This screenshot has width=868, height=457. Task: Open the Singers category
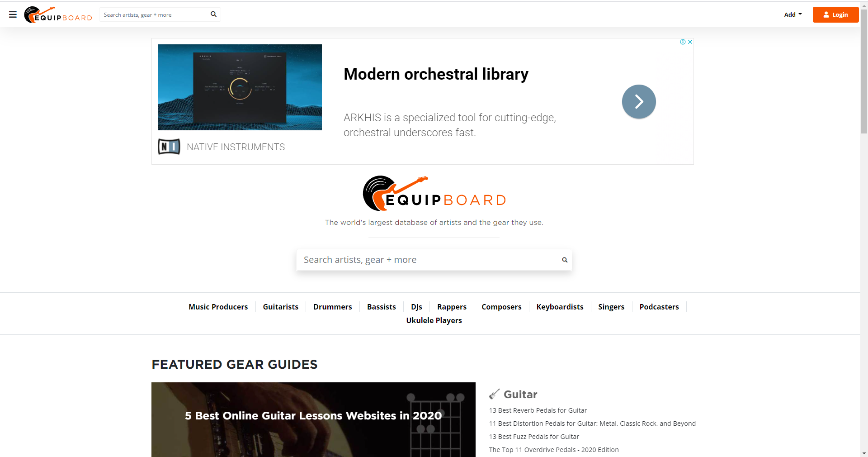coord(611,307)
